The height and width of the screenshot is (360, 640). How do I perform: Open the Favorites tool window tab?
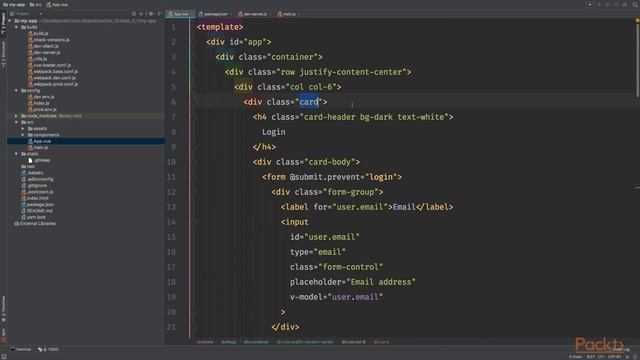pyautogui.click(x=3, y=309)
